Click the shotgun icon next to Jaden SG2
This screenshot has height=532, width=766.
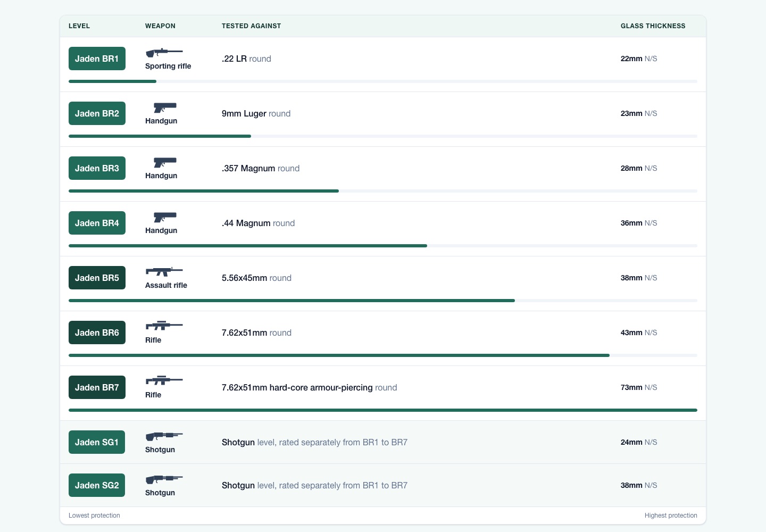tap(164, 479)
